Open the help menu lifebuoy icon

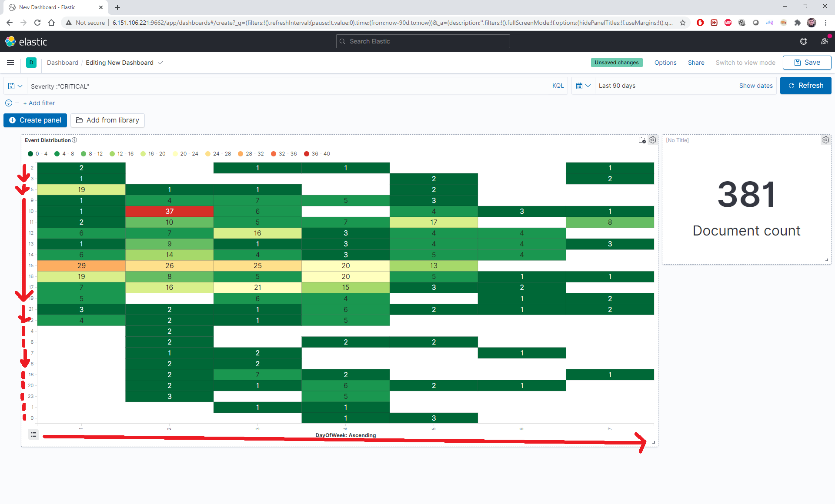point(804,41)
